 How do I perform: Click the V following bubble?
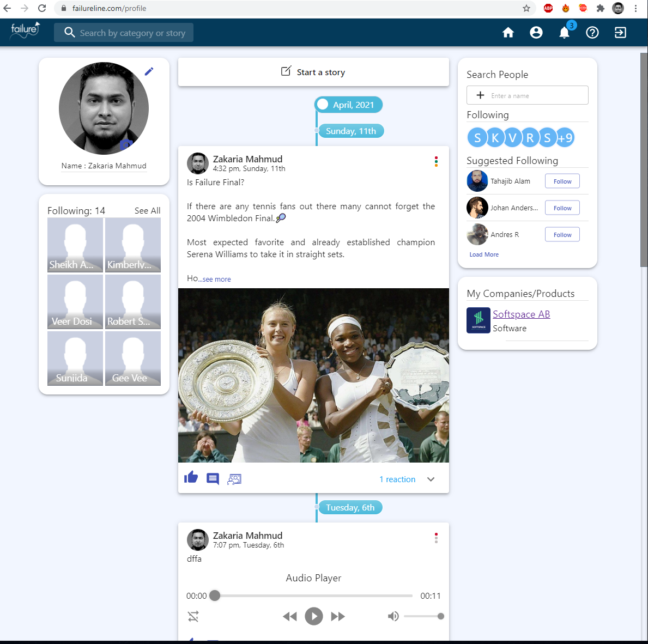512,137
